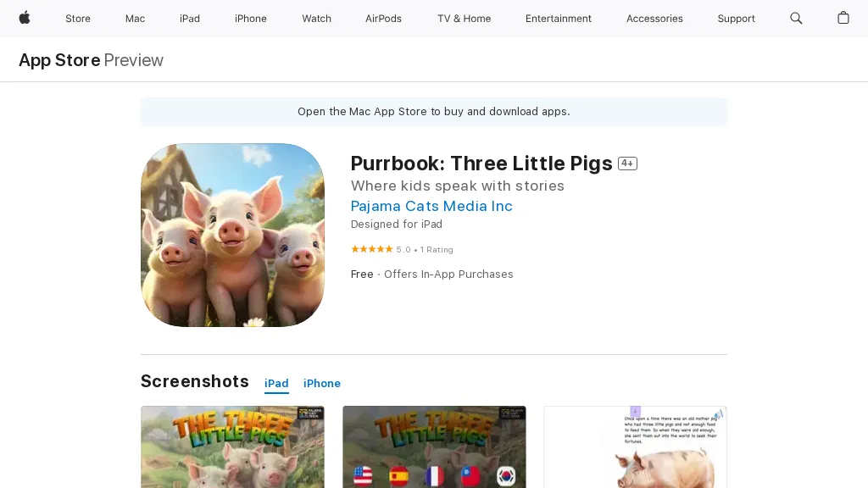Click the 4+ age rating badge

[627, 164]
